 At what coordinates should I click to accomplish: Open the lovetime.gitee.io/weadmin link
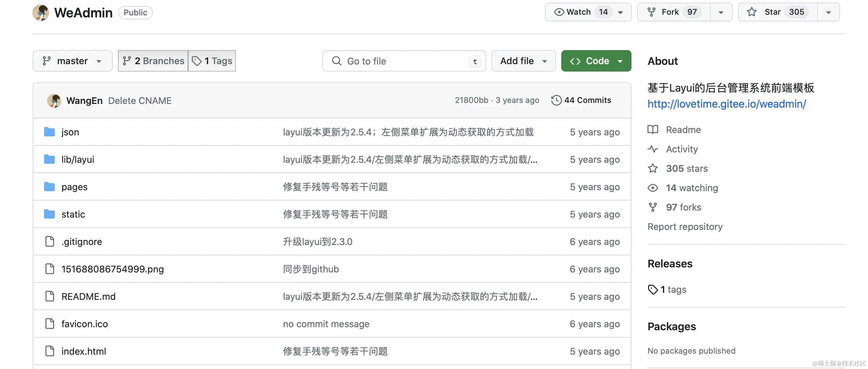pos(726,104)
